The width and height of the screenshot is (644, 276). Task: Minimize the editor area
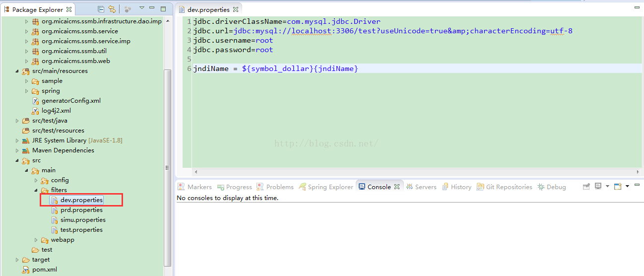point(637,8)
